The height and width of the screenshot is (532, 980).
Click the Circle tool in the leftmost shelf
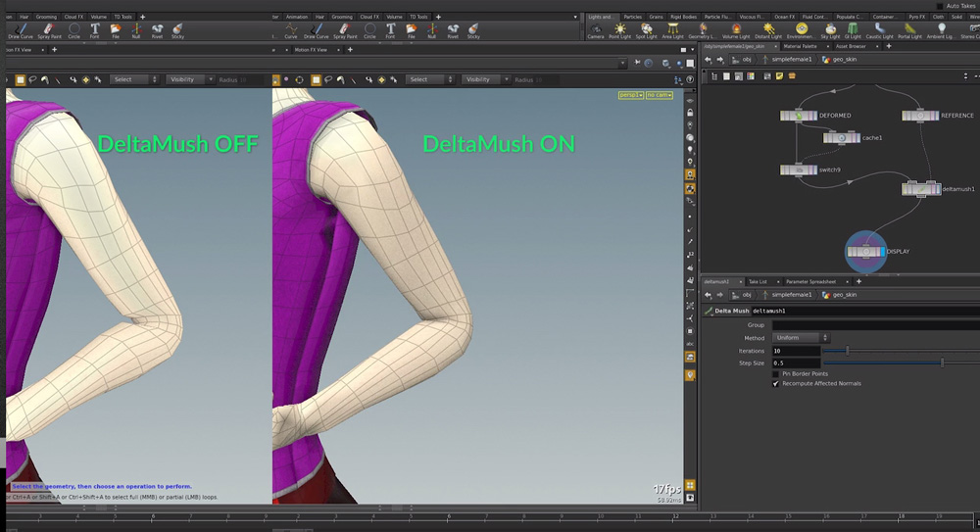(73, 31)
